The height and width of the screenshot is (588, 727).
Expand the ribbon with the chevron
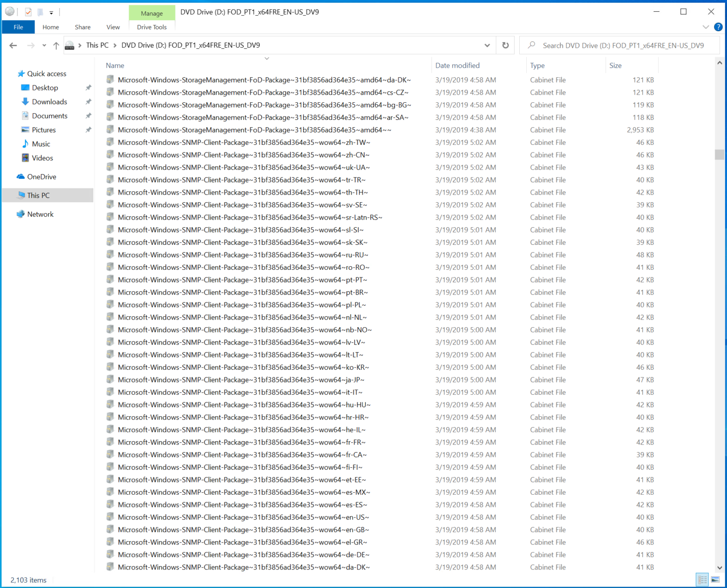[x=706, y=27]
